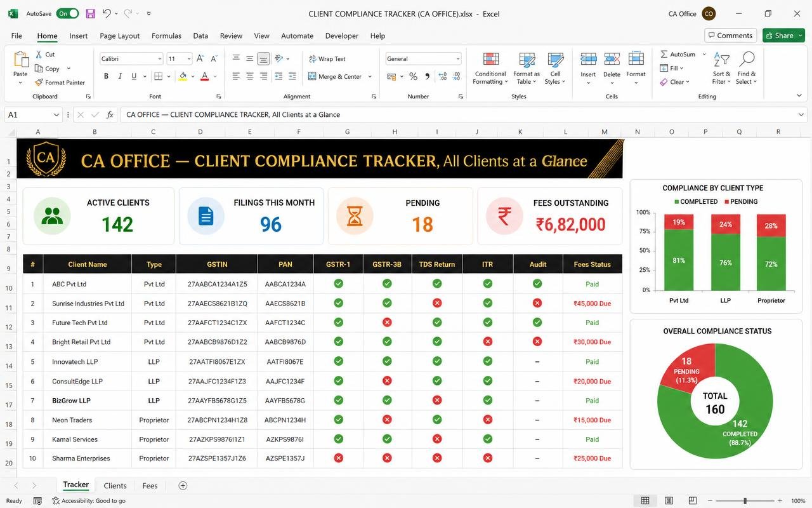This screenshot has height=508, width=812.
Task: Select Normal view in status bar
Action: [x=645, y=500]
